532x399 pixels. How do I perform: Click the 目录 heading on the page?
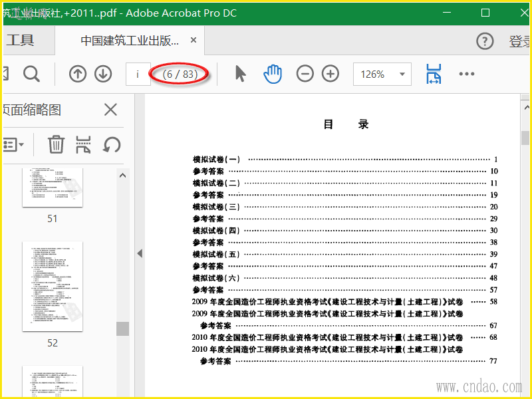[346, 124]
